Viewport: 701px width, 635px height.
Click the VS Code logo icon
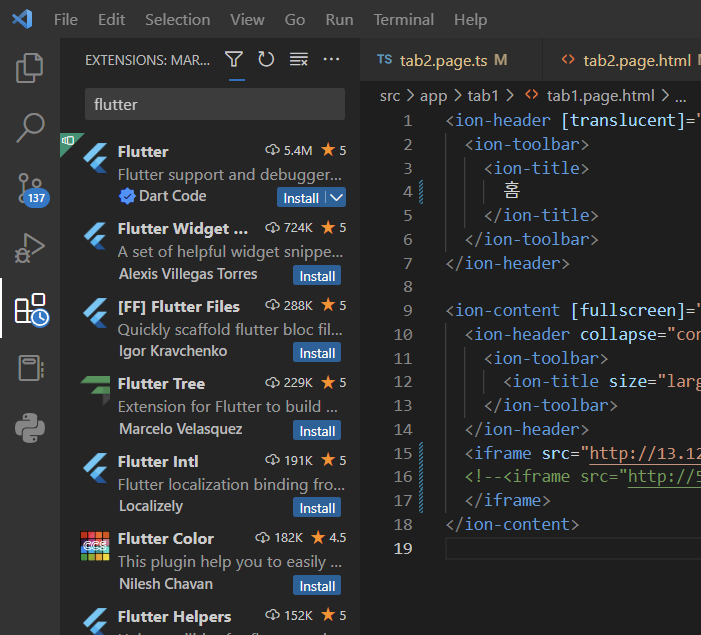pyautogui.click(x=22, y=19)
